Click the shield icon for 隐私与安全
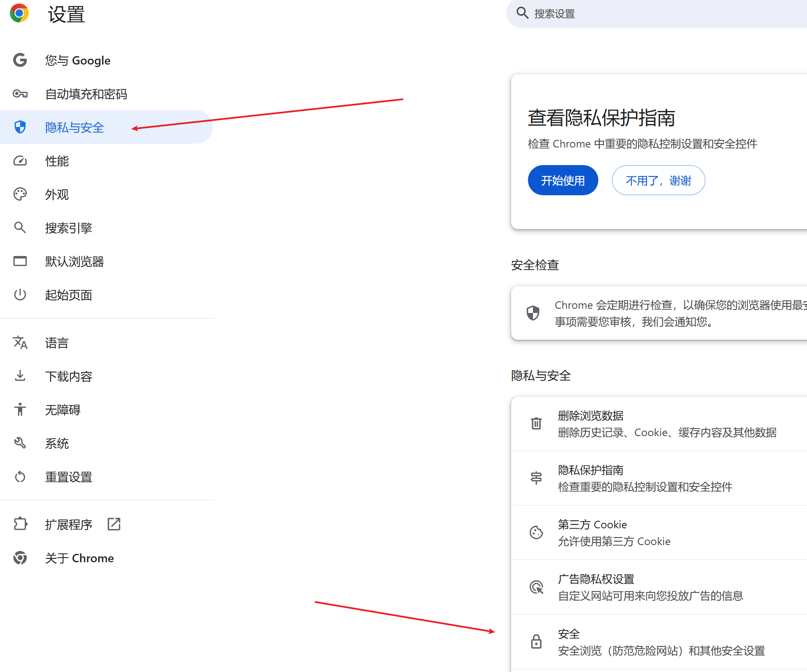 pos(20,127)
